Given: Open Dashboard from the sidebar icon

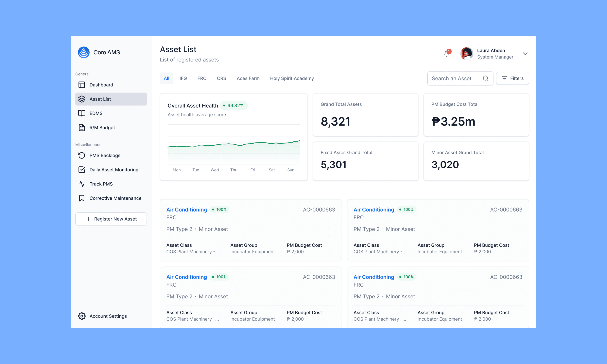Looking at the screenshot, I should pos(82,85).
